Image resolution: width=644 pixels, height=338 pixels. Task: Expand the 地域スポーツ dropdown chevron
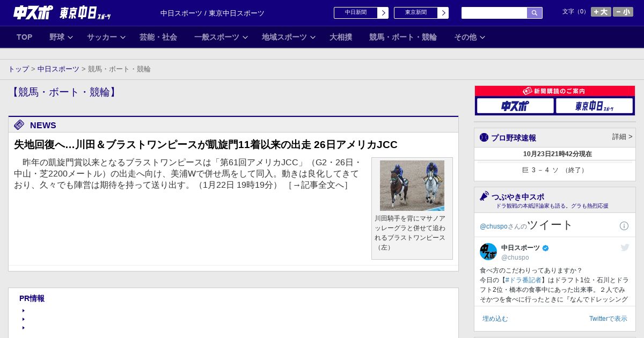pyautogui.click(x=313, y=38)
